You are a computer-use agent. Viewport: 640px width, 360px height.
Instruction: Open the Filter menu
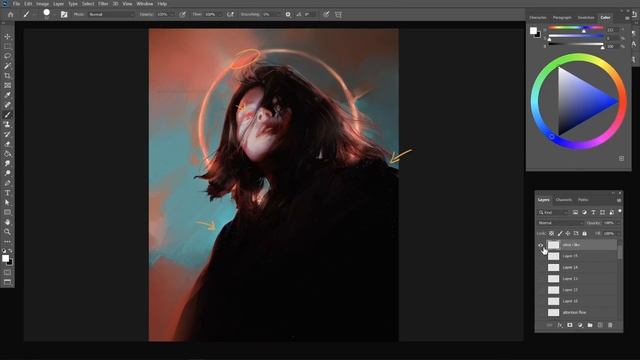click(103, 4)
